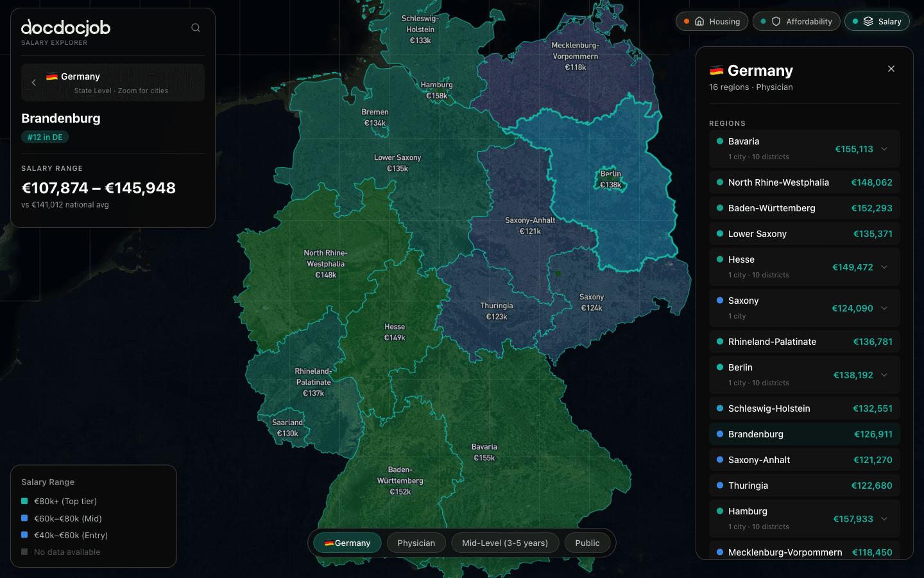Click the shield icon in Affordability pill
The height and width of the screenshot is (578, 924).
tap(776, 21)
